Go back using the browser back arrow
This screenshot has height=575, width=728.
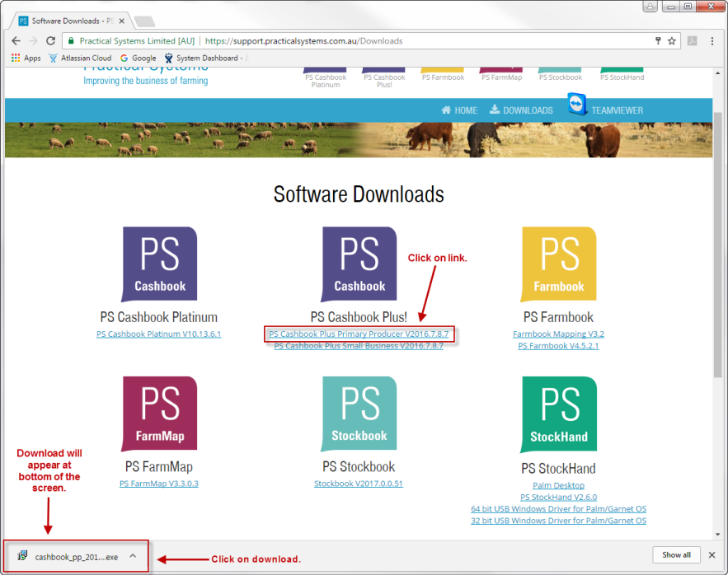16,41
